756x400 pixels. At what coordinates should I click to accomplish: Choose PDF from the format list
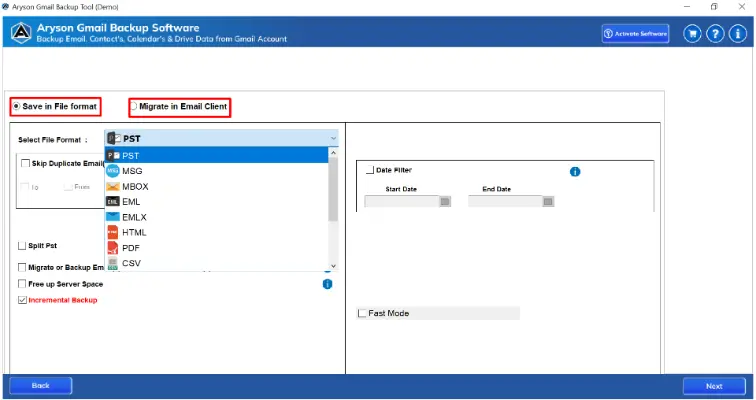216,248
